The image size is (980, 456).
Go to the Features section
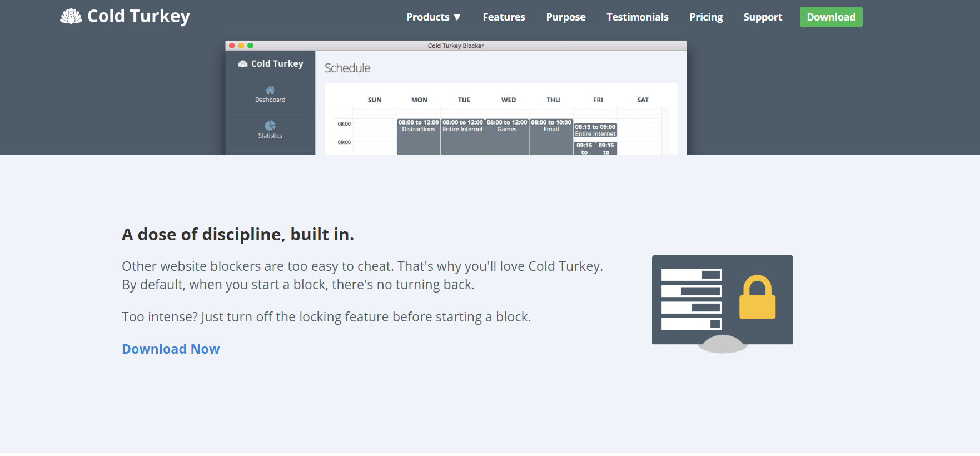pyautogui.click(x=504, y=17)
